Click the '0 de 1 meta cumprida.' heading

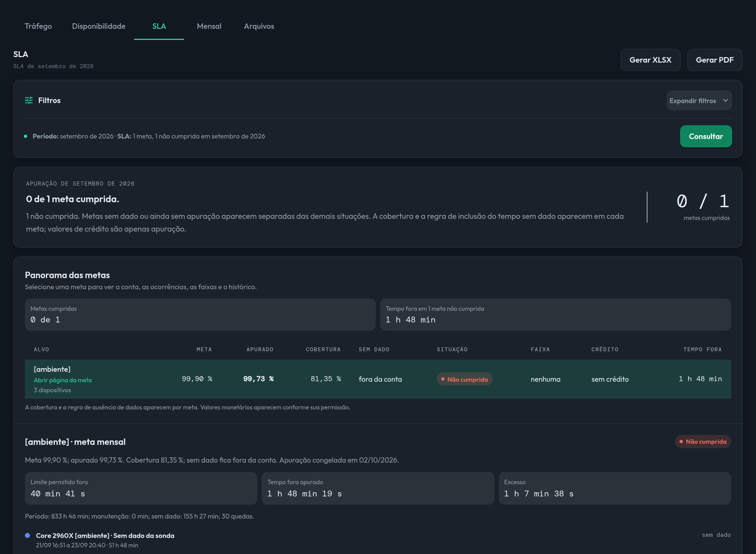pyautogui.click(x=72, y=199)
